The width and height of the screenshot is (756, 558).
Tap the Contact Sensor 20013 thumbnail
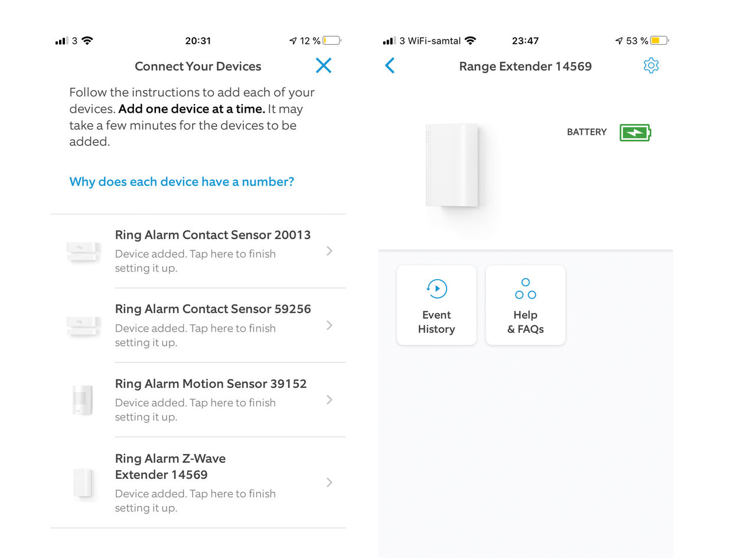pos(83,252)
